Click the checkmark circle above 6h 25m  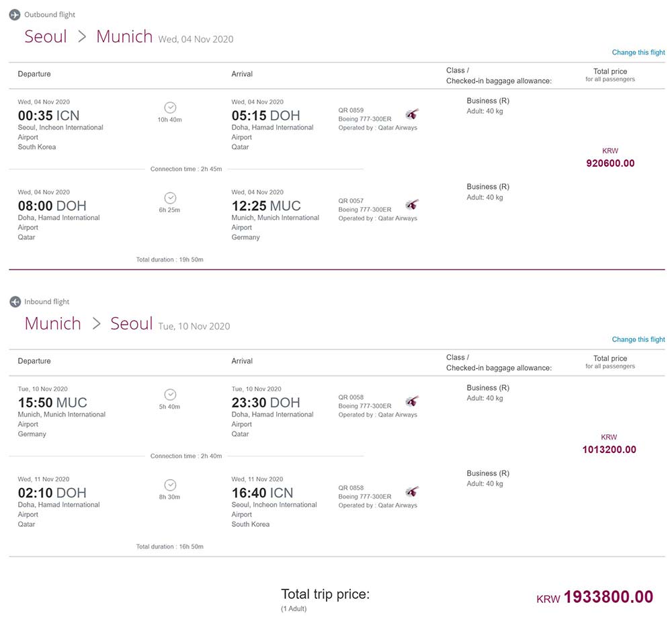tap(170, 198)
